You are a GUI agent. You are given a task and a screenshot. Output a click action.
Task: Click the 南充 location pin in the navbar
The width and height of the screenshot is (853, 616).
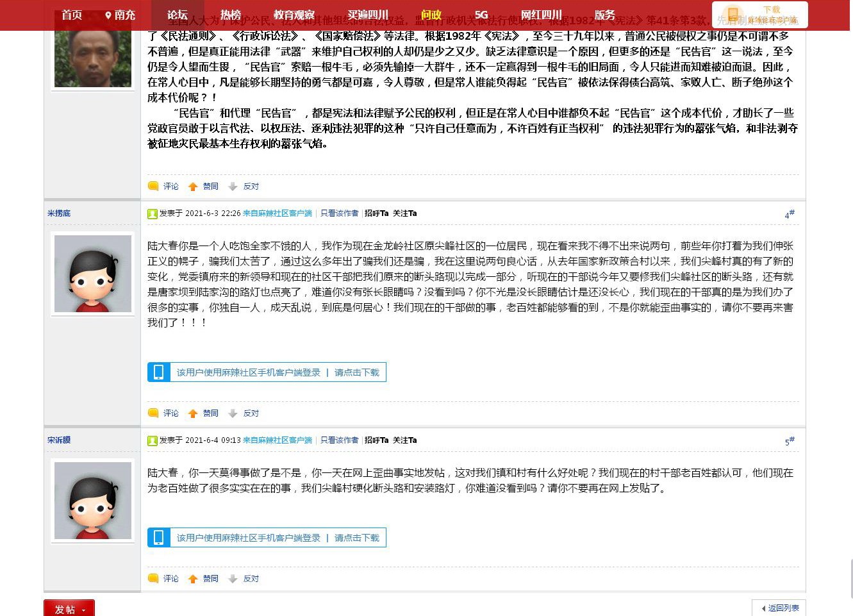(108, 15)
